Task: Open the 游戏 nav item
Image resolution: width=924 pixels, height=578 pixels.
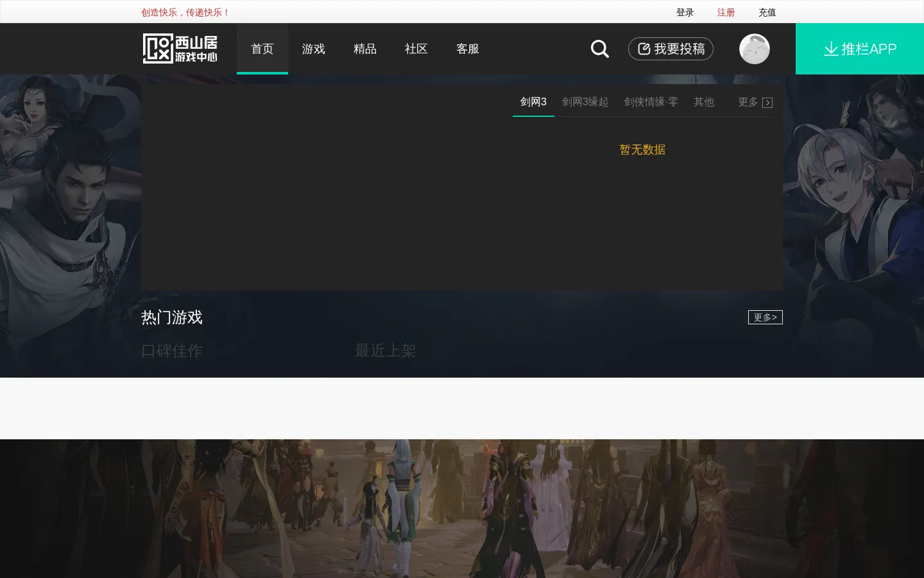Action: pos(314,49)
